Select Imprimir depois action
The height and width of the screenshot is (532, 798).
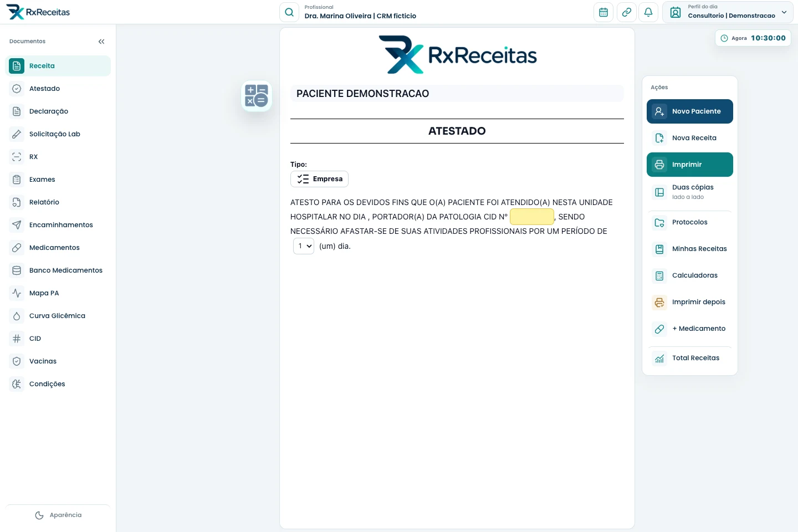pos(690,302)
